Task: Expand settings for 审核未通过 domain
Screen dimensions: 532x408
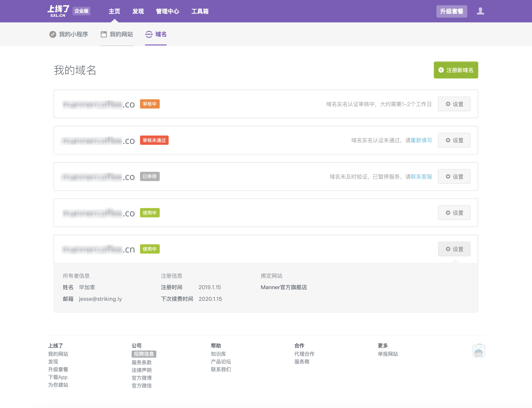Action: [454, 140]
